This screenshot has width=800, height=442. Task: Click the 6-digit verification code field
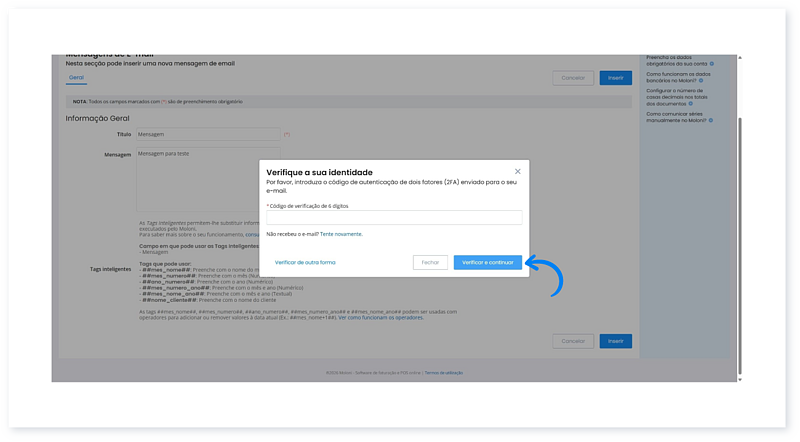[394, 218]
